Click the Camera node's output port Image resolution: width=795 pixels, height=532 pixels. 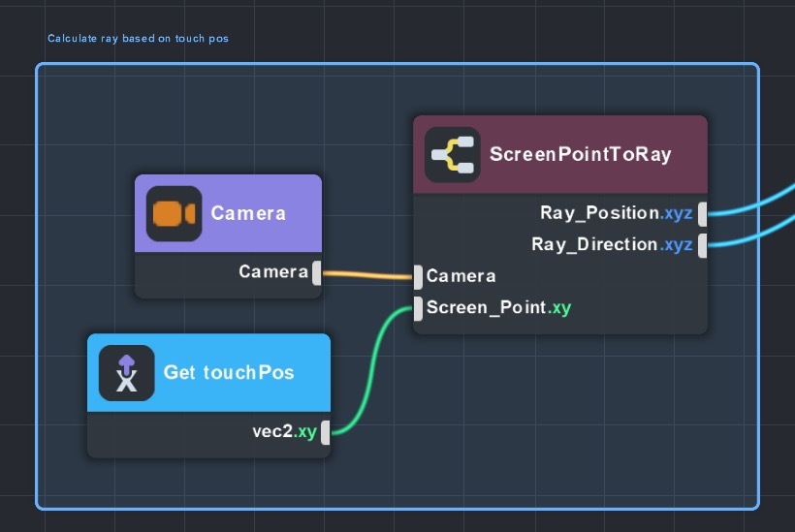tap(316, 272)
